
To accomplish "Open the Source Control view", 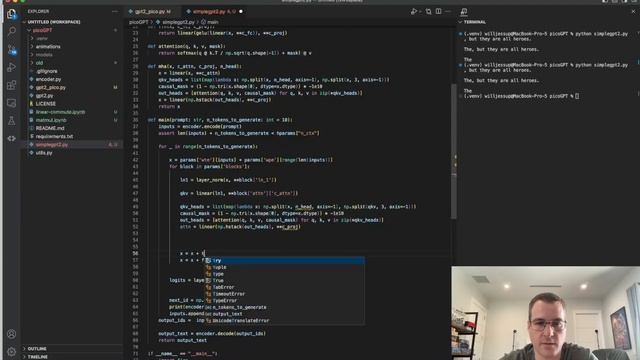I will point(11,49).
